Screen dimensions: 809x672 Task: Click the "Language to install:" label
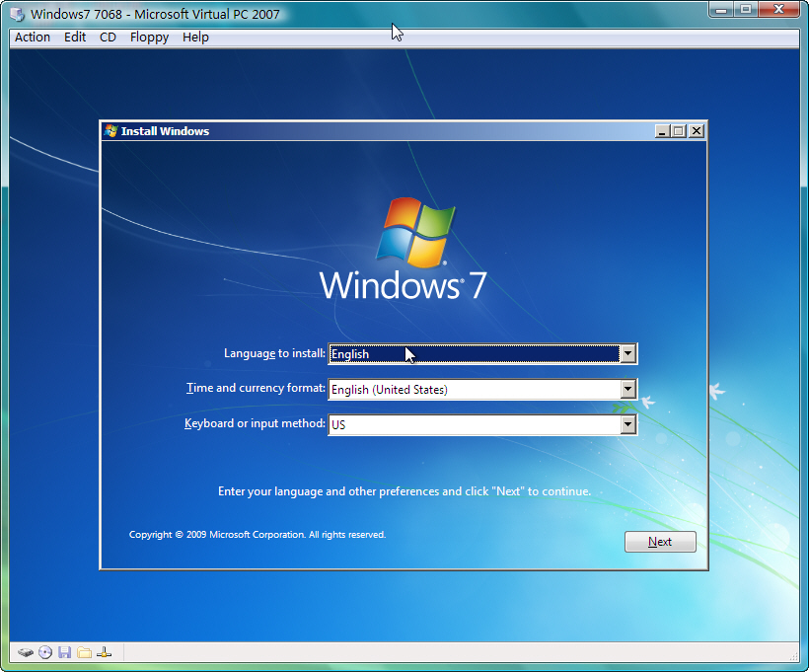(x=274, y=353)
